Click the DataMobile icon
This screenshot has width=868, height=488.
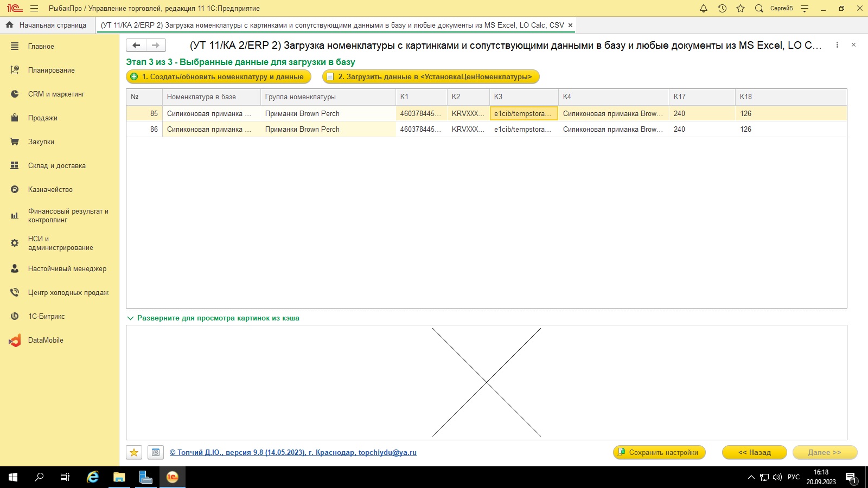pos(15,341)
